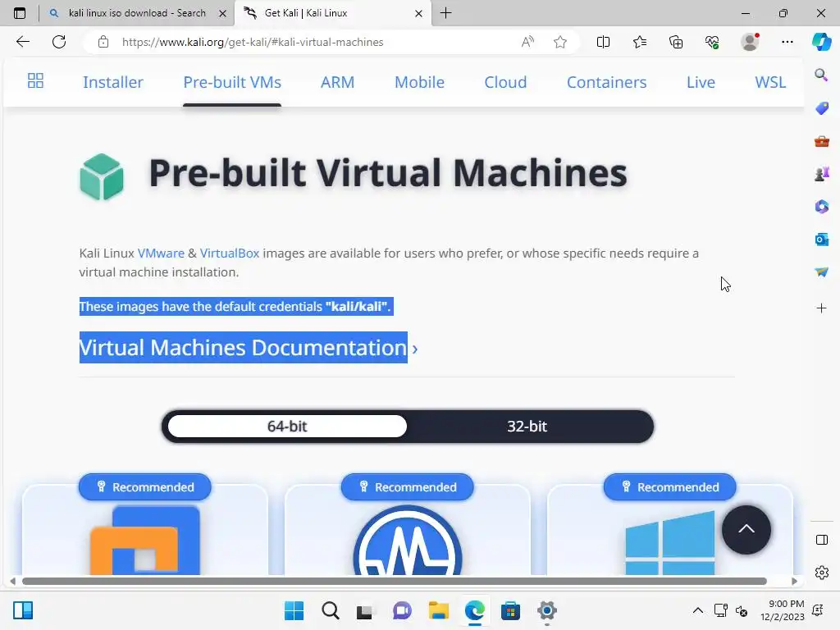840x630 pixels.
Task: Open split screen view
Action: pos(603,42)
